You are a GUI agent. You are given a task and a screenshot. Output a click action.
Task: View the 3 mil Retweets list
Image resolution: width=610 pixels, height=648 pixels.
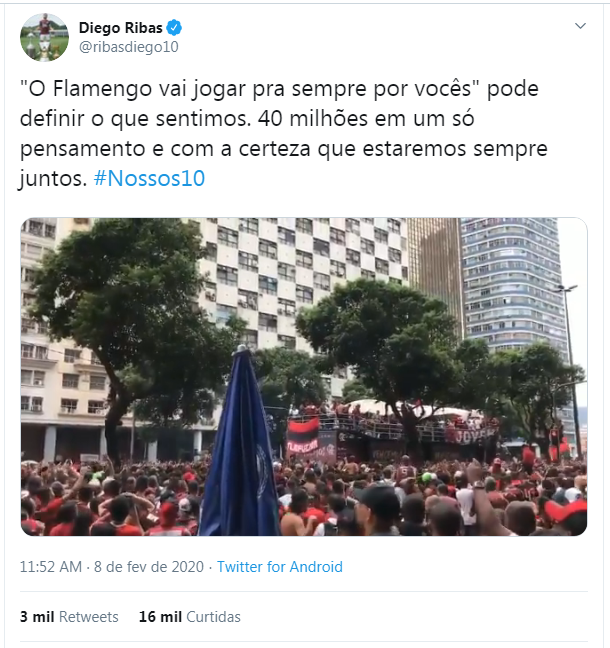click(x=69, y=617)
